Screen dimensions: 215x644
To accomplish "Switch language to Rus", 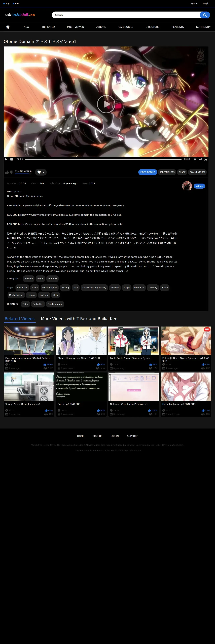I will coord(16,4).
